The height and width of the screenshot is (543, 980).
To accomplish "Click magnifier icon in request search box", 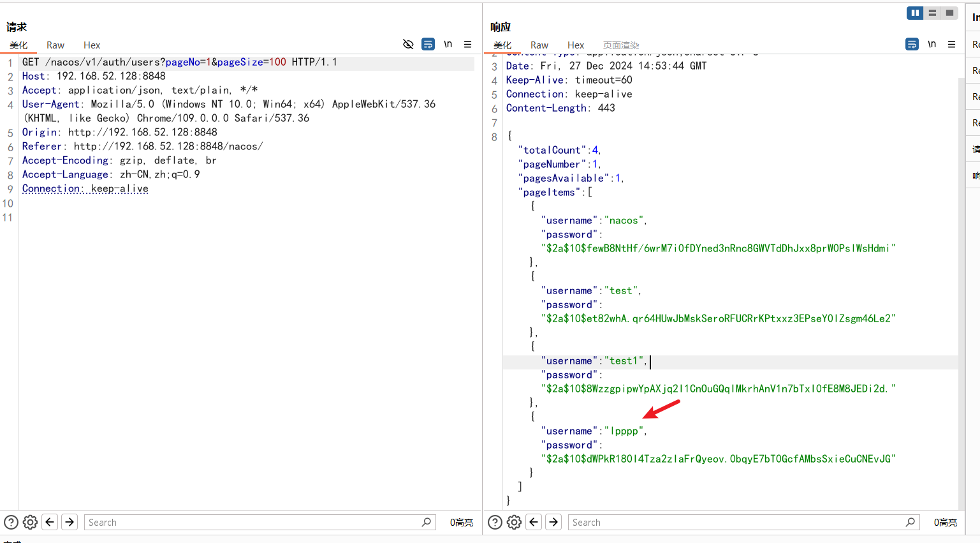I will [x=427, y=522].
